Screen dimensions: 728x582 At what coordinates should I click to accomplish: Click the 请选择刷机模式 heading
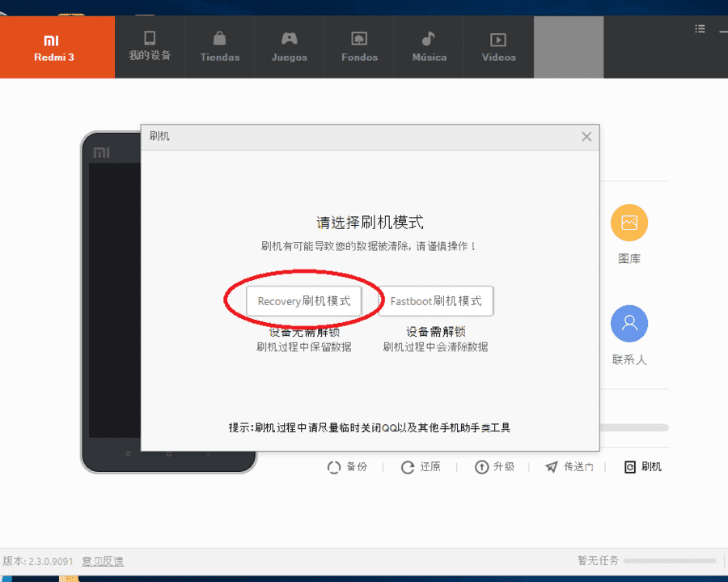tap(370, 223)
